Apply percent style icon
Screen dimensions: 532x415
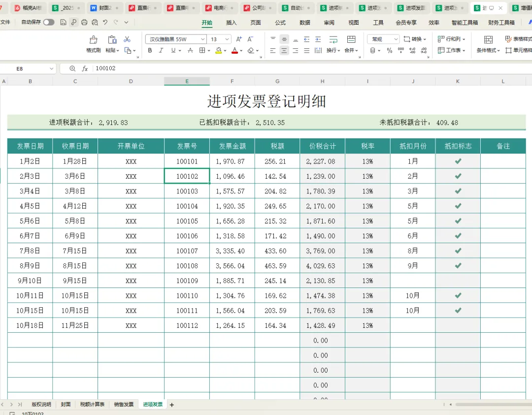click(x=390, y=51)
